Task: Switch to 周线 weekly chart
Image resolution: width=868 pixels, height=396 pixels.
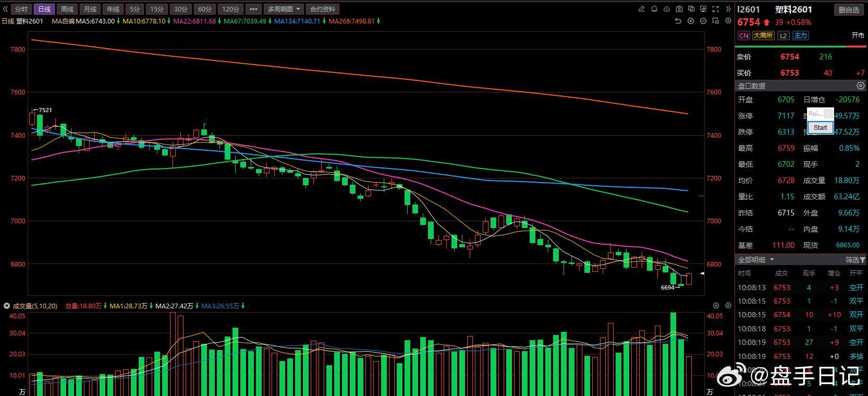Action: click(x=67, y=9)
